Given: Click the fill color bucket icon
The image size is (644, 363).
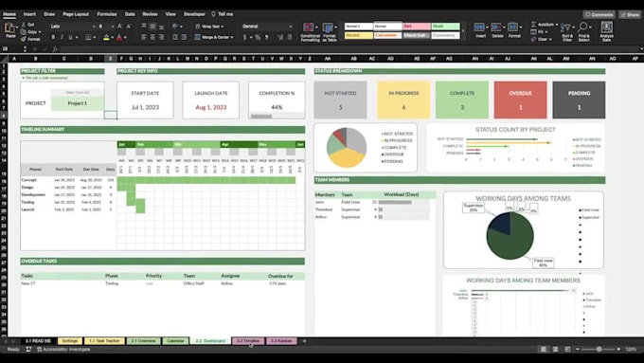Looking at the screenshot, I should (x=106, y=37).
